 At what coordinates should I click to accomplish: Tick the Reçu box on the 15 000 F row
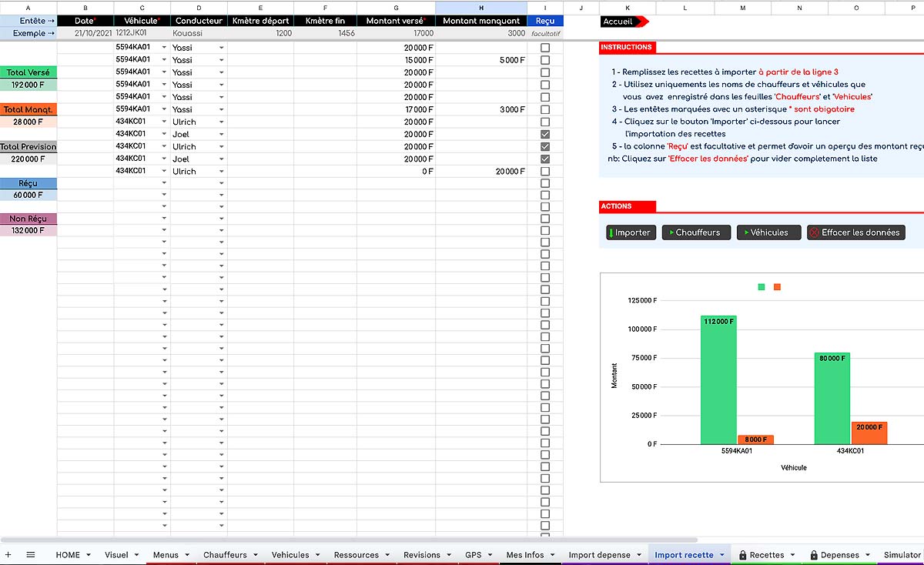point(545,60)
